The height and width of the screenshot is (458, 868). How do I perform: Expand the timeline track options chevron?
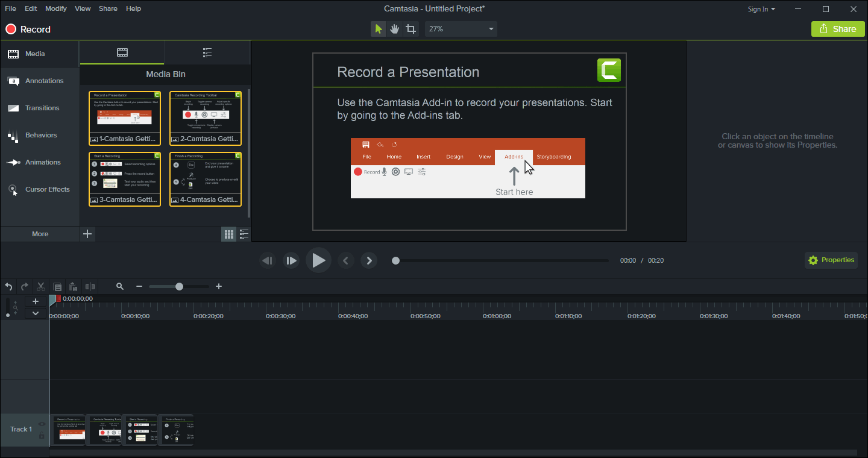coord(36,313)
